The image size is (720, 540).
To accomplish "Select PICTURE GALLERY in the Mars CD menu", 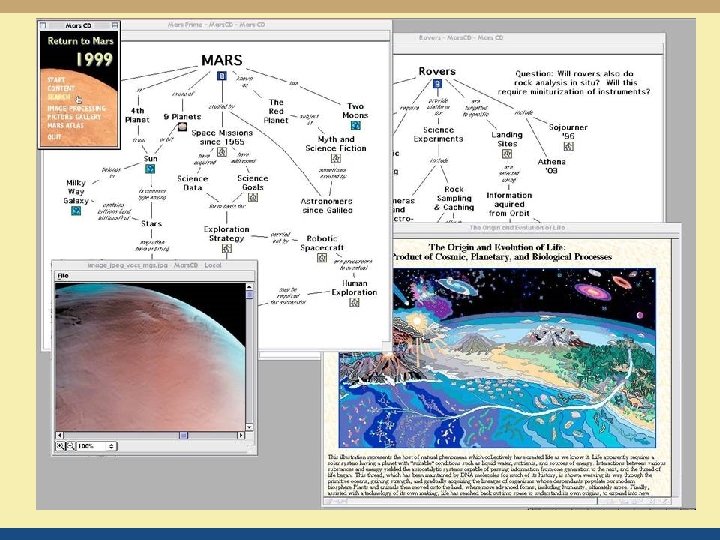I will 74,117.
